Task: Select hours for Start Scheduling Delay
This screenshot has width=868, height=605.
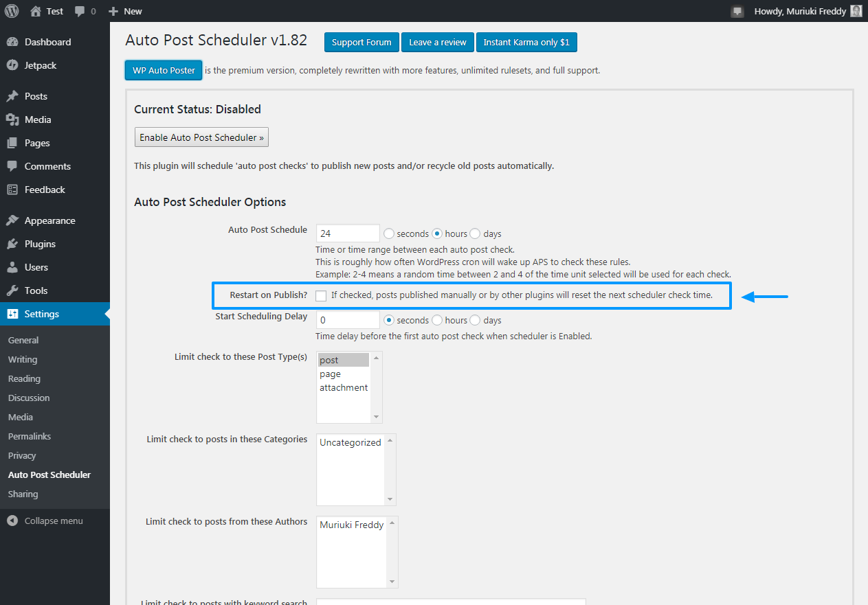Action: click(x=438, y=320)
